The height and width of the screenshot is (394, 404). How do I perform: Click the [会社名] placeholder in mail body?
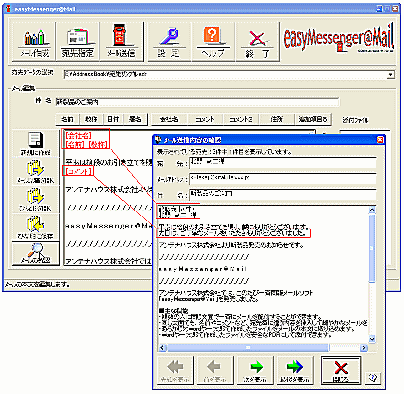[x=79, y=135]
